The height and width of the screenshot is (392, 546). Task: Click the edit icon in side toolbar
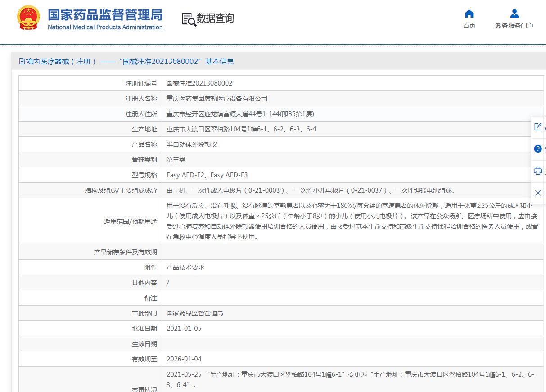coord(538,126)
